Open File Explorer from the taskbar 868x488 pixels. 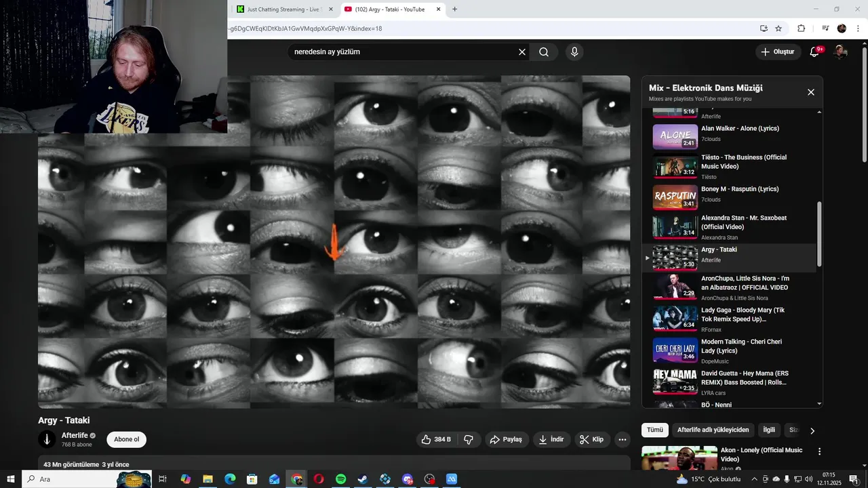point(208,479)
